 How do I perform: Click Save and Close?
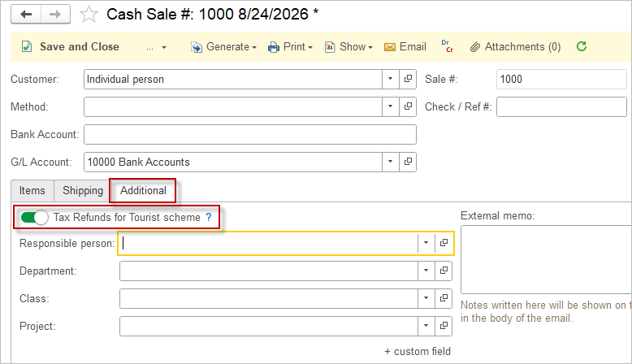tap(71, 47)
